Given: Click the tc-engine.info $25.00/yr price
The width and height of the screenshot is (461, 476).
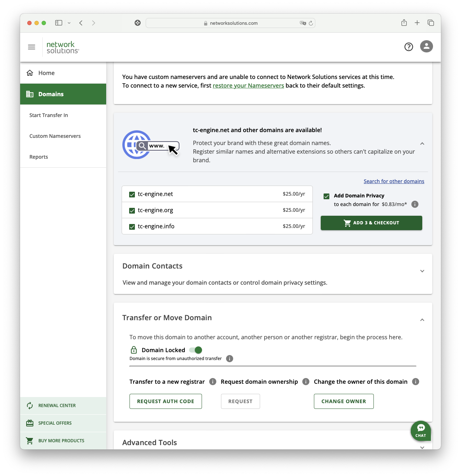Looking at the screenshot, I should pyautogui.click(x=294, y=226).
